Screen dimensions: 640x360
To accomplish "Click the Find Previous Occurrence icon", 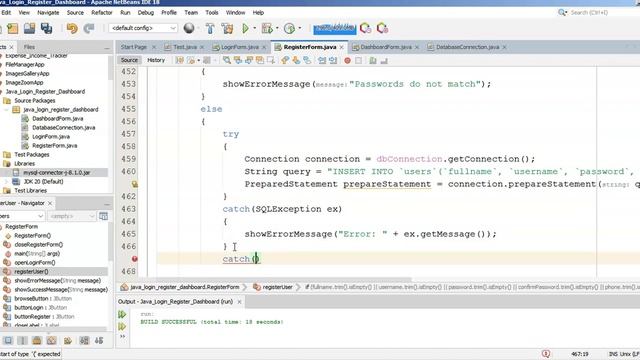I will click(x=238, y=60).
